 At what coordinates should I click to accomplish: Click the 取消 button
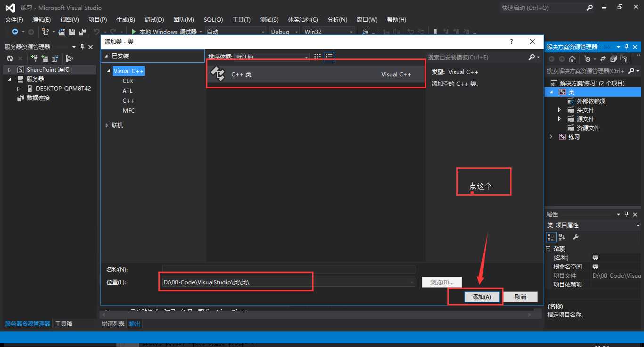click(520, 297)
